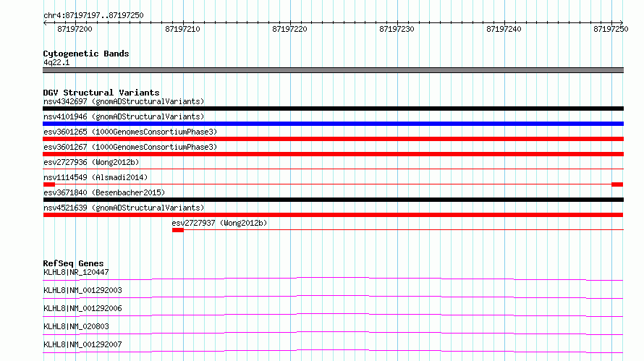The image size is (644, 361).
Task: Click the magenta intron line of NR_120447
Action: (x=333, y=279)
